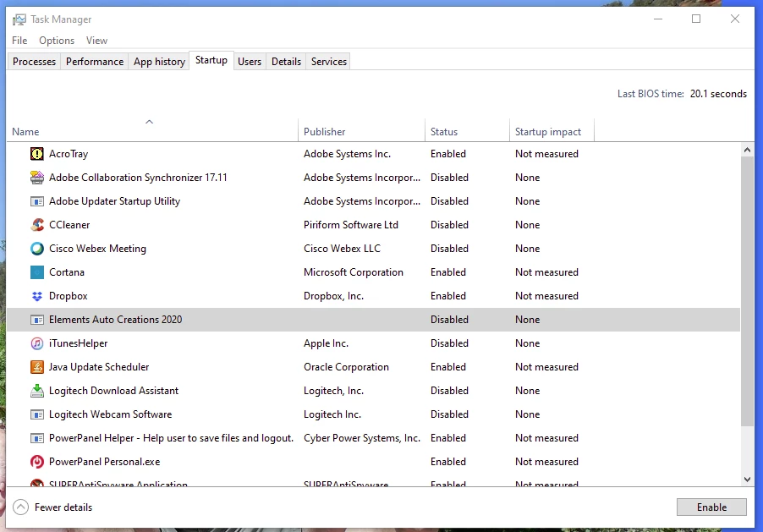Click the Dropbox logo icon
This screenshot has width=763, height=532.
coord(37,296)
